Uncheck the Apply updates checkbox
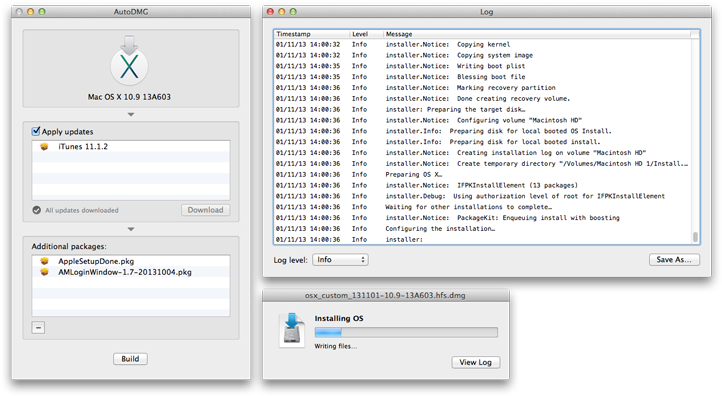722x396 pixels. click(35, 131)
